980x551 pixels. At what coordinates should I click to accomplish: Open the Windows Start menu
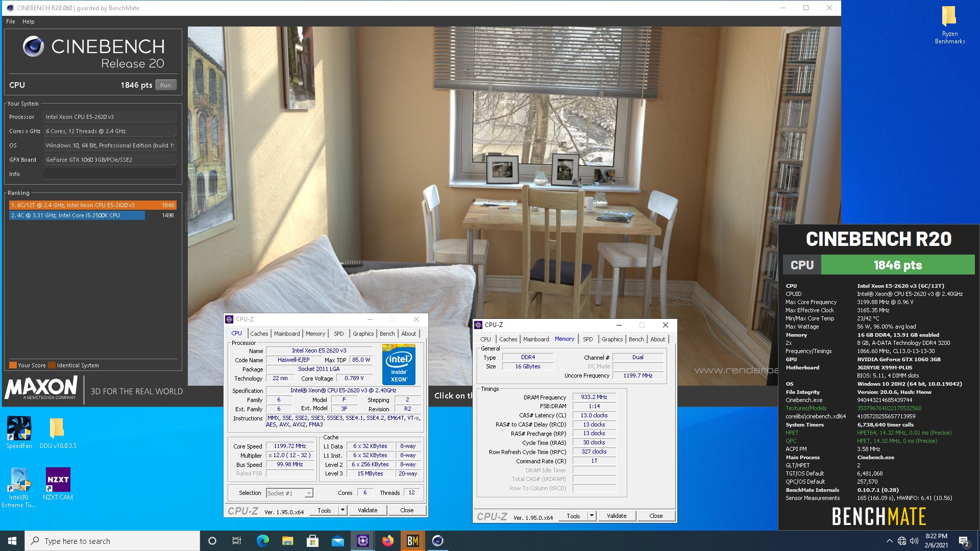tap(12, 541)
